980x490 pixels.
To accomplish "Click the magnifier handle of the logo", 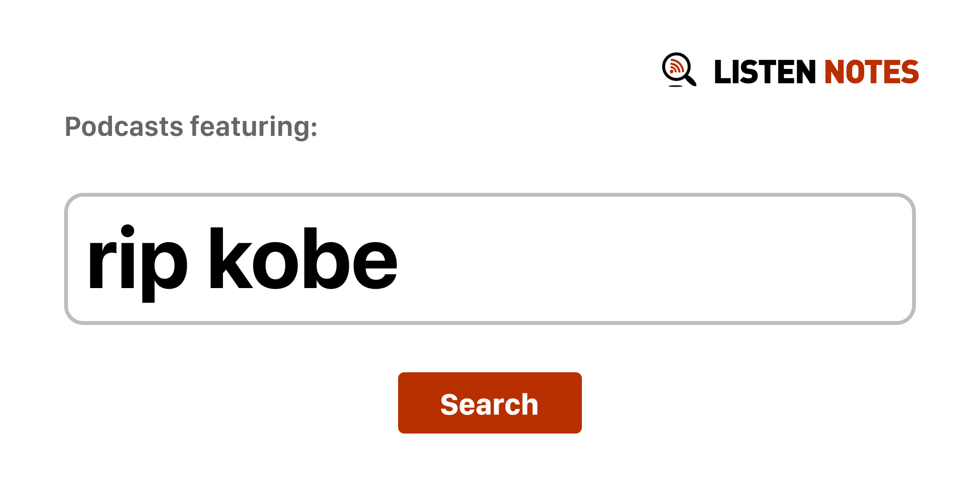I will pos(691,80).
